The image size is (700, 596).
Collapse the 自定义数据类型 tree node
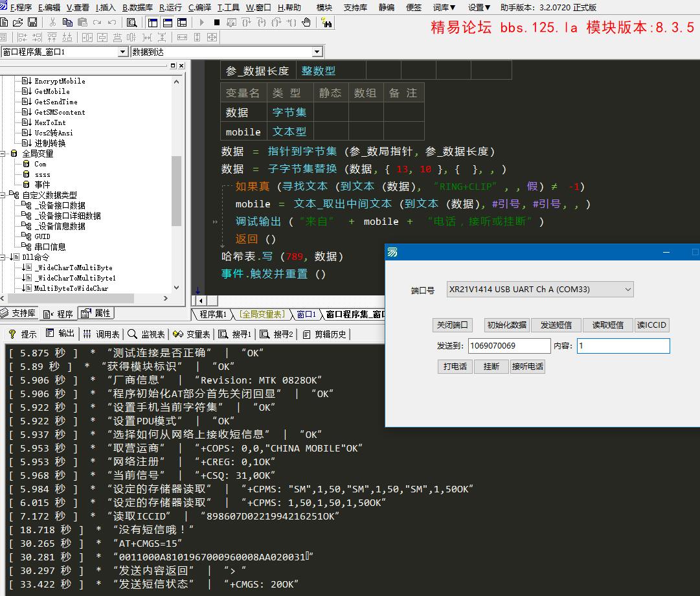pos(3,195)
